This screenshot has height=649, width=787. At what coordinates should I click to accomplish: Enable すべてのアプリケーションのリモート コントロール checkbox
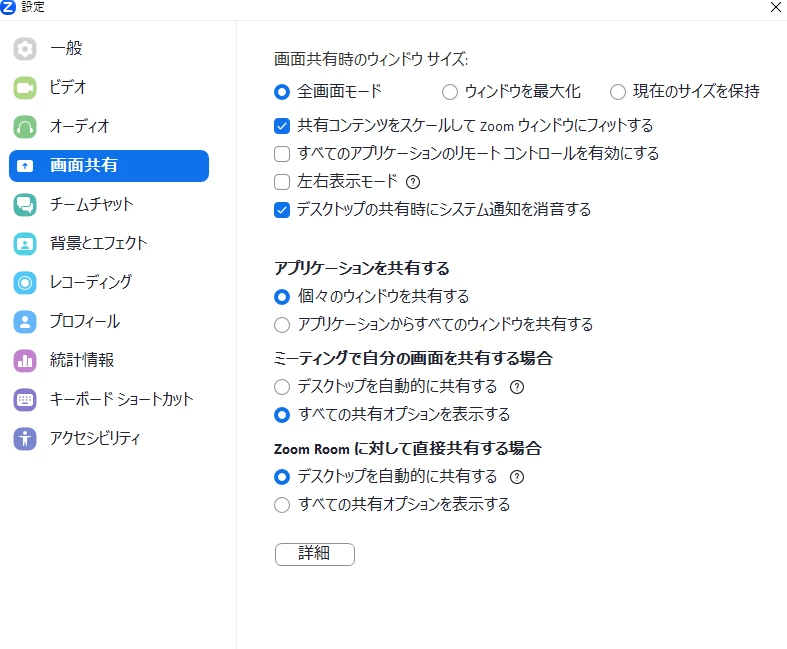tap(282, 154)
